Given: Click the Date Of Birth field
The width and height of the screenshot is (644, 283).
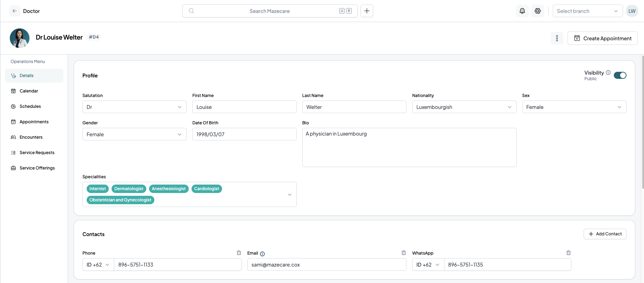Looking at the screenshot, I should pyautogui.click(x=244, y=134).
